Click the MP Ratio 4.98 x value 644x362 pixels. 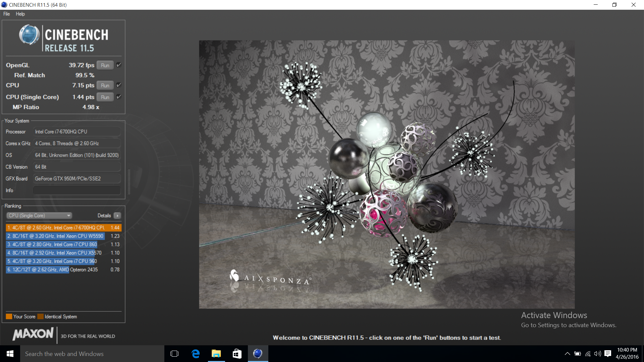pyautogui.click(x=91, y=107)
